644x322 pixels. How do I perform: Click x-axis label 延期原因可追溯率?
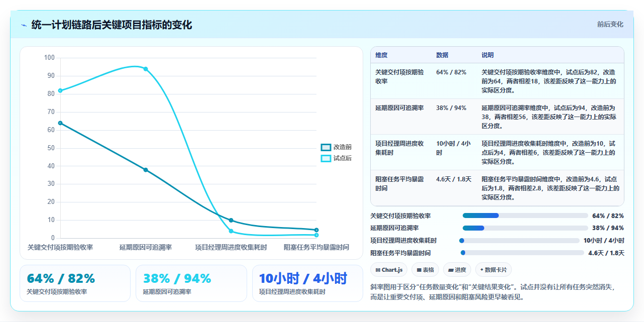(x=146, y=247)
